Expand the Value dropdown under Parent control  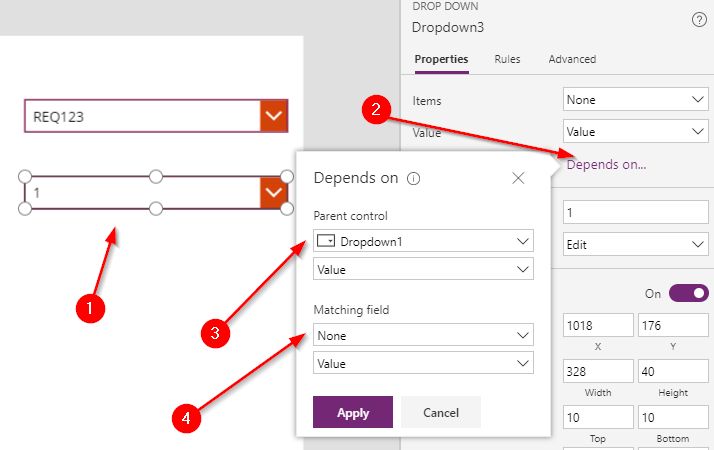[x=423, y=269]
